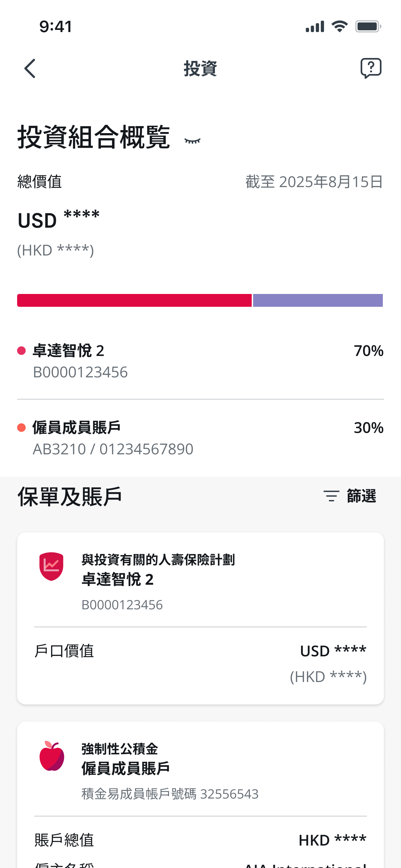This screenshot has height=868, width=401.
Task: Open the help chat question icon
Action: 371,68
